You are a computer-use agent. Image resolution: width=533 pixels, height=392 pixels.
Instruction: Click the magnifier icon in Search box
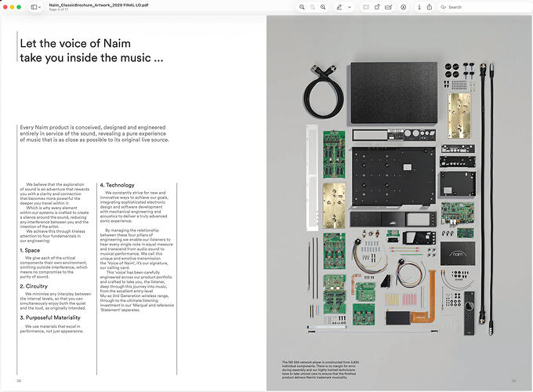click(x=444, y=7)
